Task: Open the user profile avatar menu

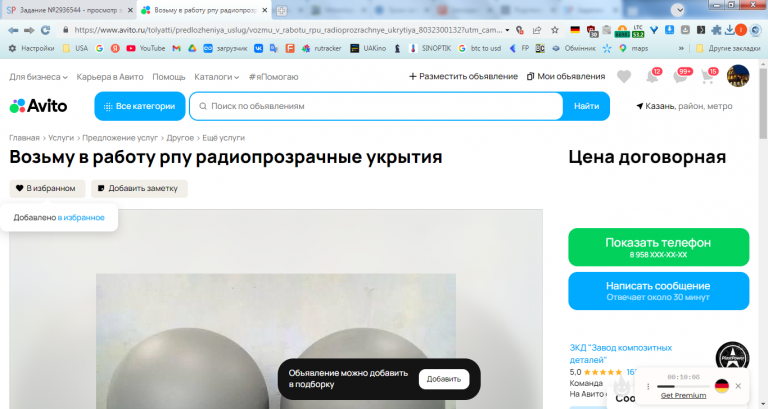Action: pyautogui.click(x=738, y=76)
